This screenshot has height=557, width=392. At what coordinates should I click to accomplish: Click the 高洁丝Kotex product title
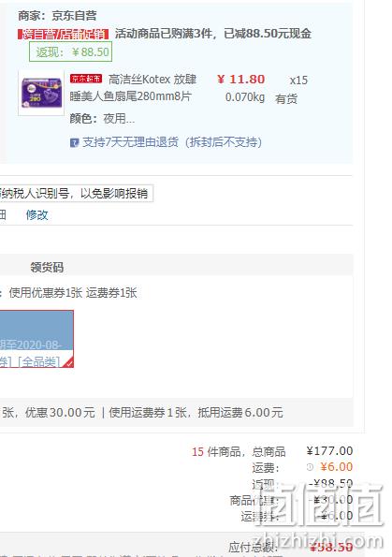click(x=133, y=87)
